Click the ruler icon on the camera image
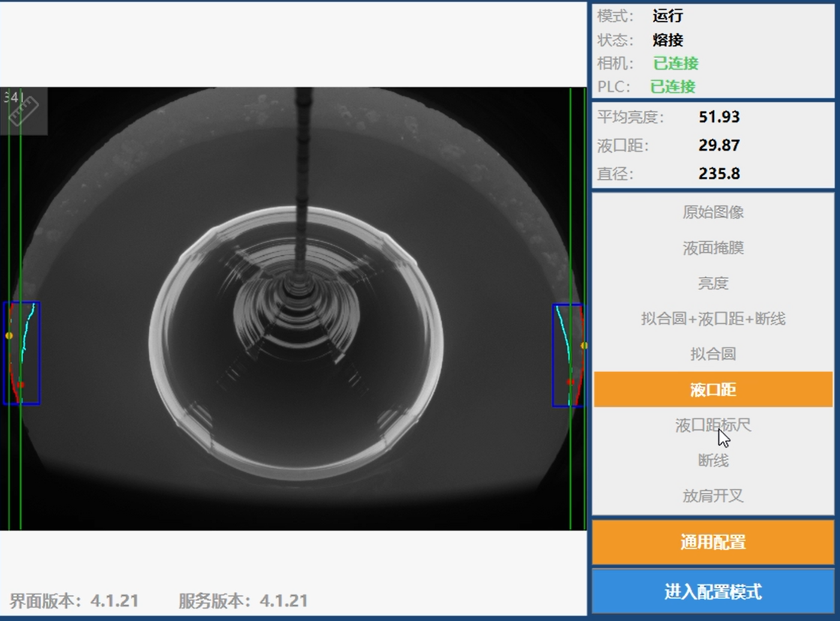 23,110
